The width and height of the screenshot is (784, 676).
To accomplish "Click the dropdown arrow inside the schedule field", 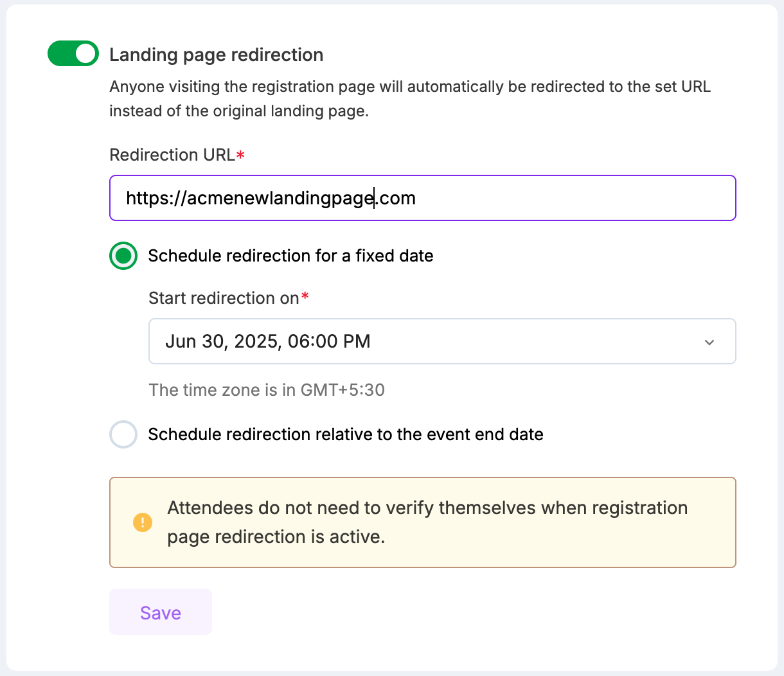I will [x=709, y=342].
